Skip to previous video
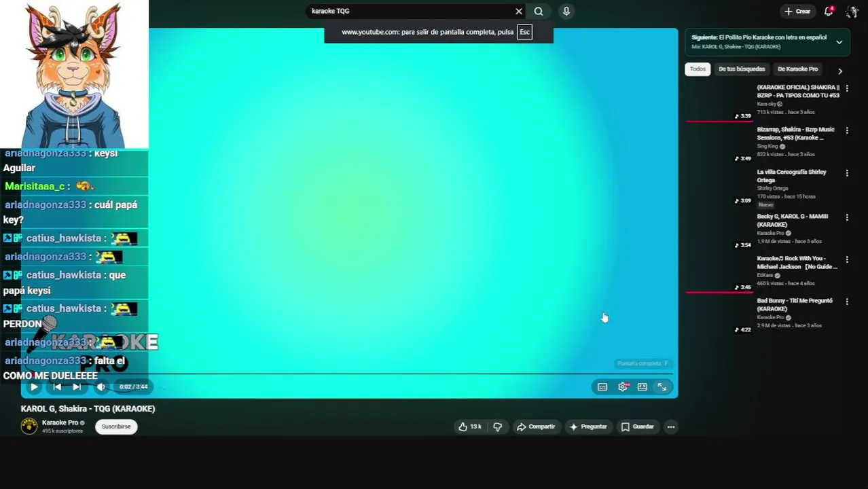 point(57,387)
